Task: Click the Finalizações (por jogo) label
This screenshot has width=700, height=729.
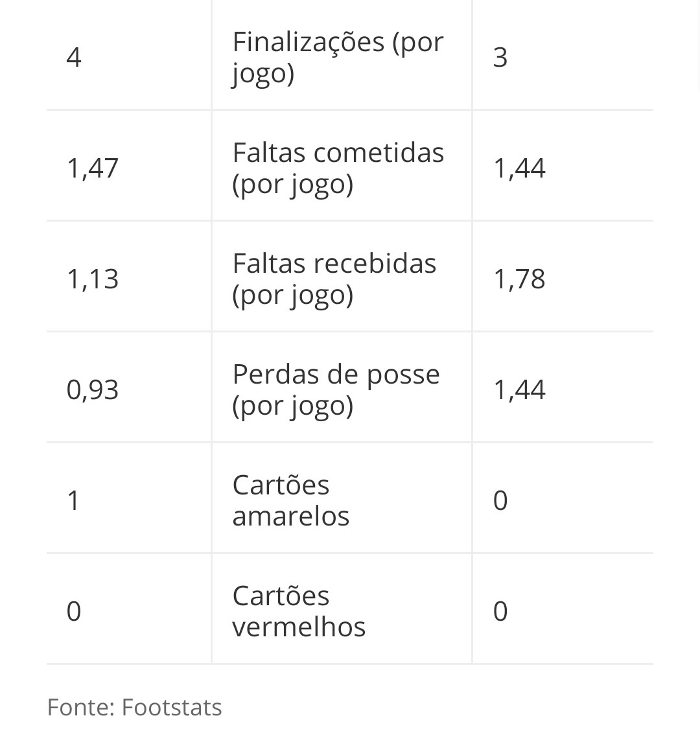Action: [x=338, y=58]
